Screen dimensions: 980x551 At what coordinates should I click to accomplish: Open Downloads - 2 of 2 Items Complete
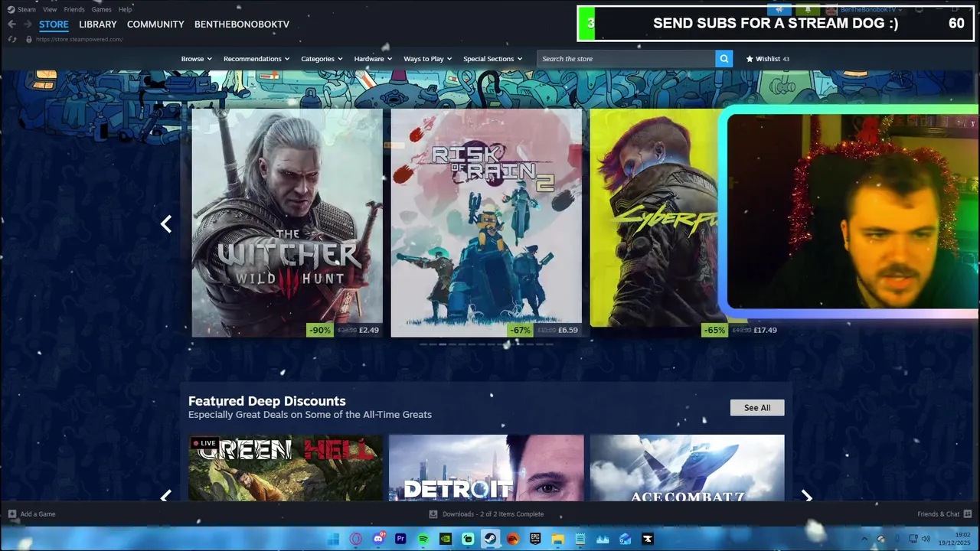(493, 514)
